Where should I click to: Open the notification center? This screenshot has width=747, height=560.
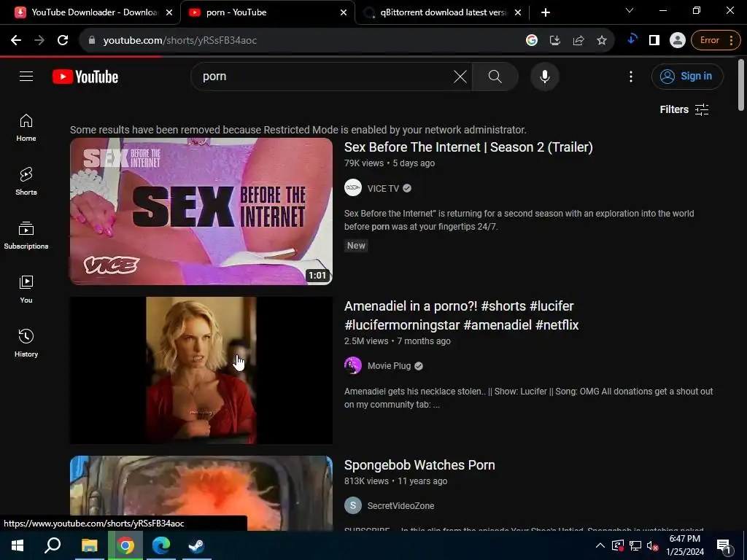point(724,545)
